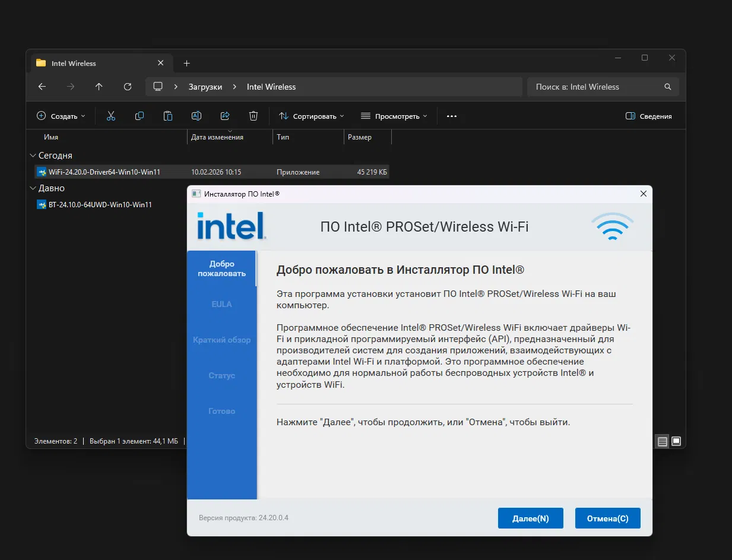Delete the selected file via trash icon
The width and height of the screenshot is (732, 560).
253,116
